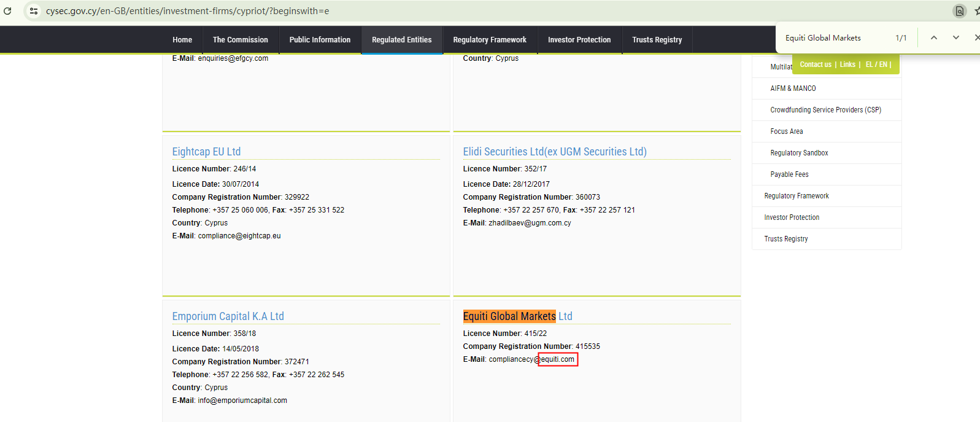This screenshot has height=422, width=980.
Task: Open Emporium Capital K.A Ltd link
Action: 228,316
